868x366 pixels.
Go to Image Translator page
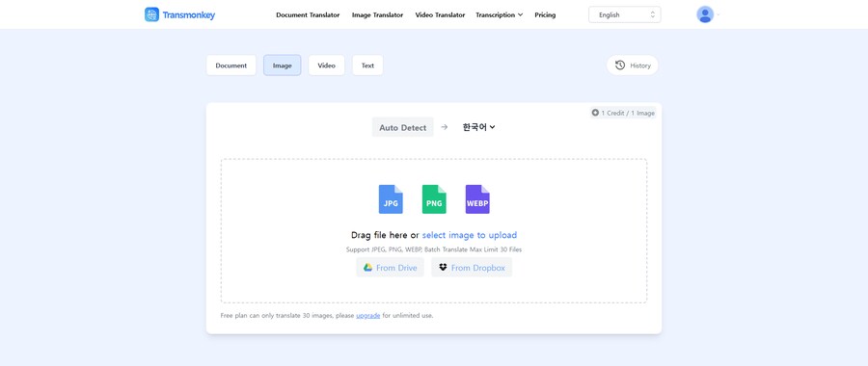pos(377,14)
